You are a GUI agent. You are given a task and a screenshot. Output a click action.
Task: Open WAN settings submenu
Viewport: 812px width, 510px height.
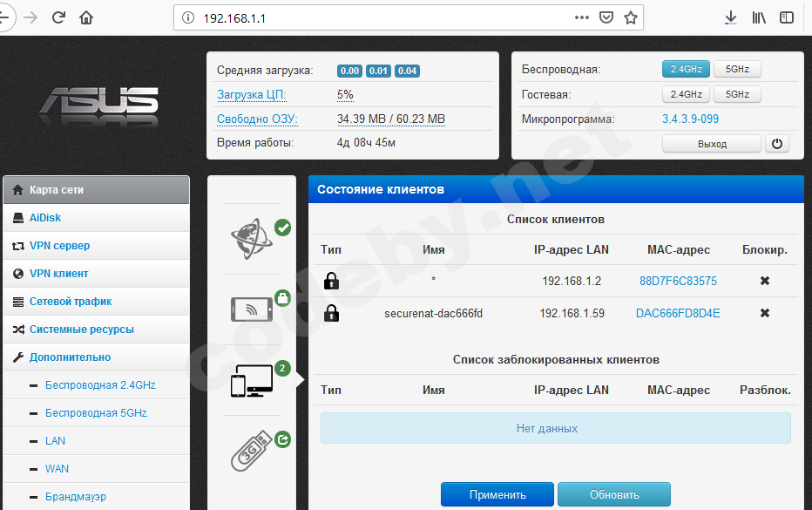point(97,469)
